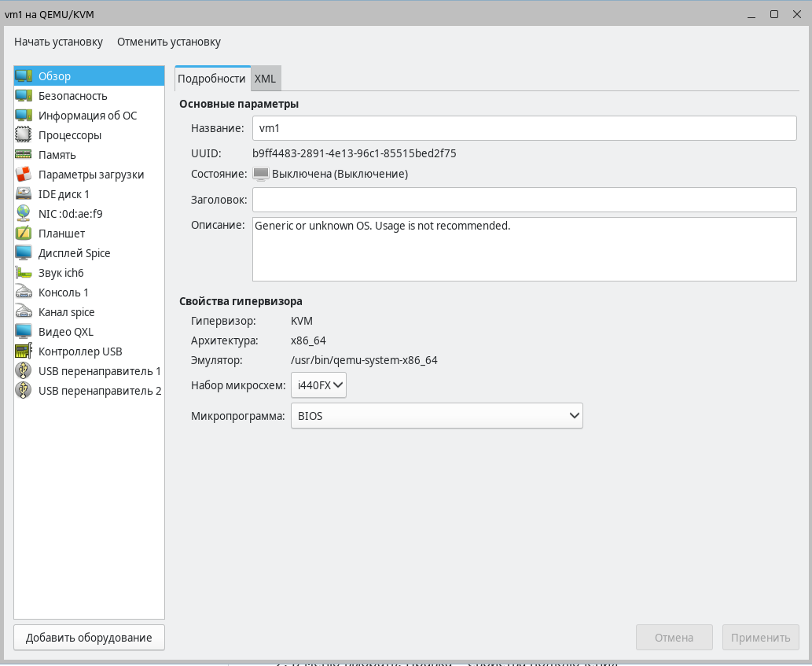Click the USB controller icon
The height and width of the screenshot is (666, 812).
click(x=24, y=351)
